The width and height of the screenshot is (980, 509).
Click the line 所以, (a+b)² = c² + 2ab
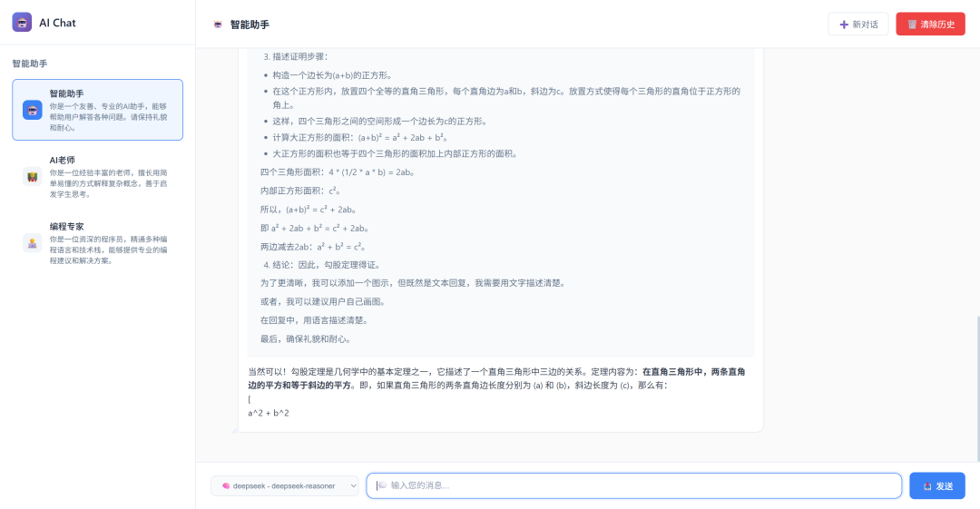pyautogui.click(x=309, y=210)
